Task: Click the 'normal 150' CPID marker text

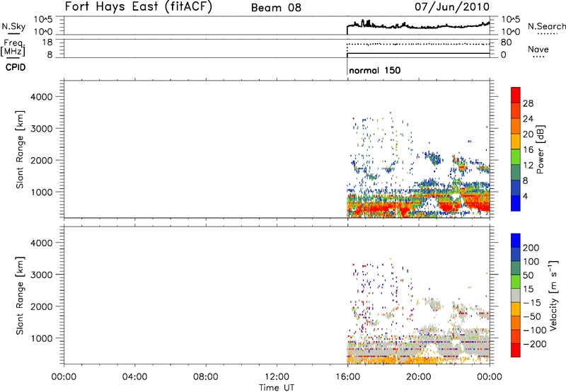Action: (375, 70)
